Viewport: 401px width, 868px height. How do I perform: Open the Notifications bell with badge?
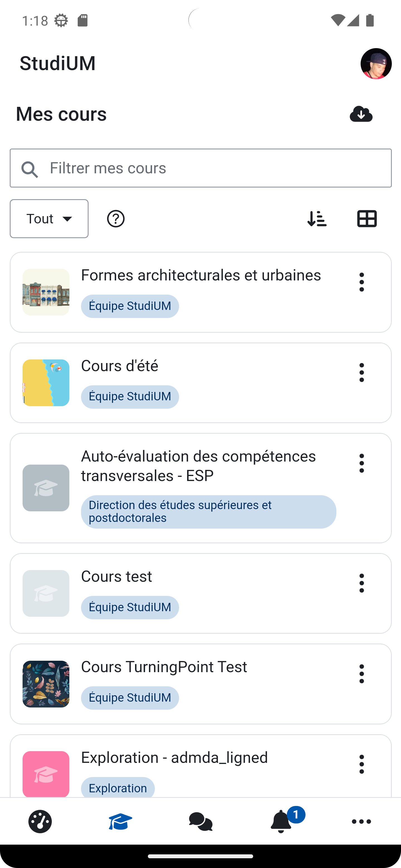pyautogui.click(x=281, y=821)
